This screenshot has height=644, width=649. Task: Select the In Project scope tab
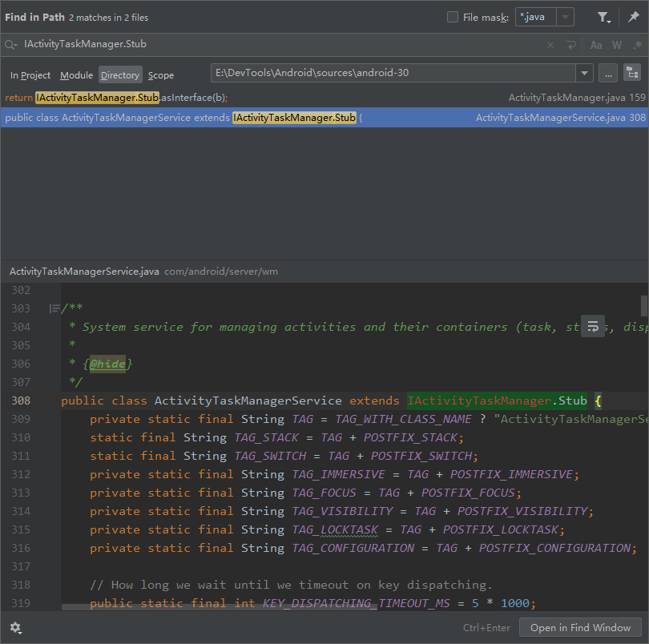[x=30, y=75]
